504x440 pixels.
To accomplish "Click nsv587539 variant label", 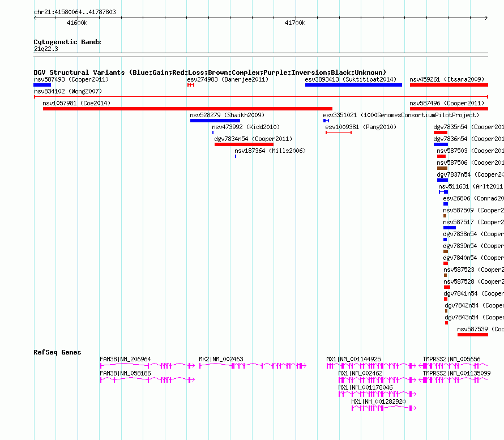I will pos(481,329).
